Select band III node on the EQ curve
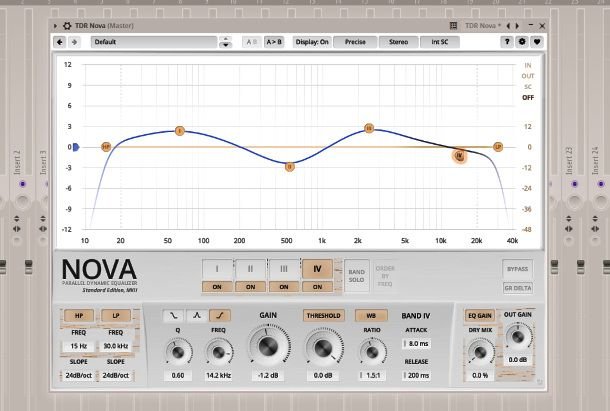The image size is (610, 411). pyautogui.click(x=369, y=128)
